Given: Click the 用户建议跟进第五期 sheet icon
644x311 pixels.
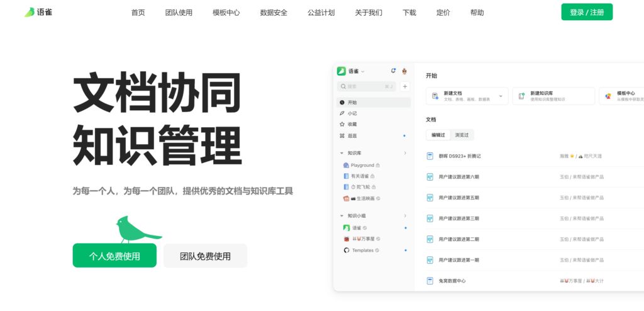Looking at the screenshot, I should [430, 198].
